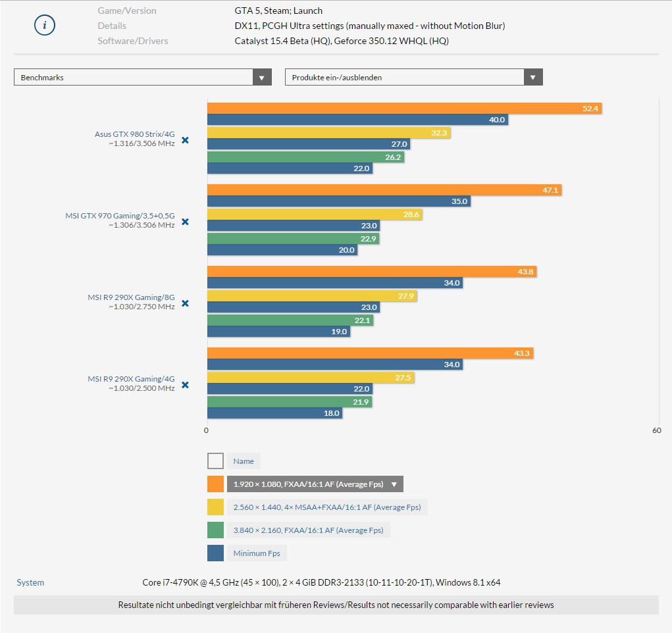The width and height of the screenshot is (672, 633).
Task: Click the GTA 5, Steam; Launch text
Action: pos(278,11)
